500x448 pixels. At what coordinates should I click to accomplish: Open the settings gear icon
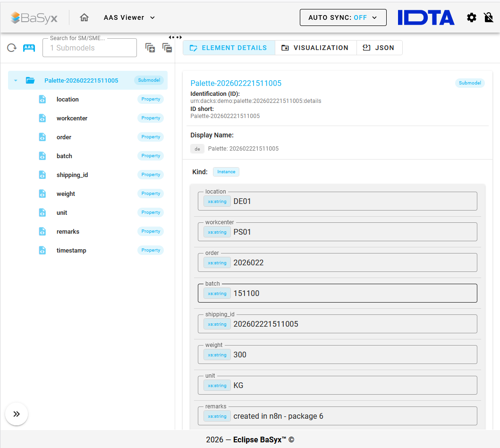tap(472, 17)
